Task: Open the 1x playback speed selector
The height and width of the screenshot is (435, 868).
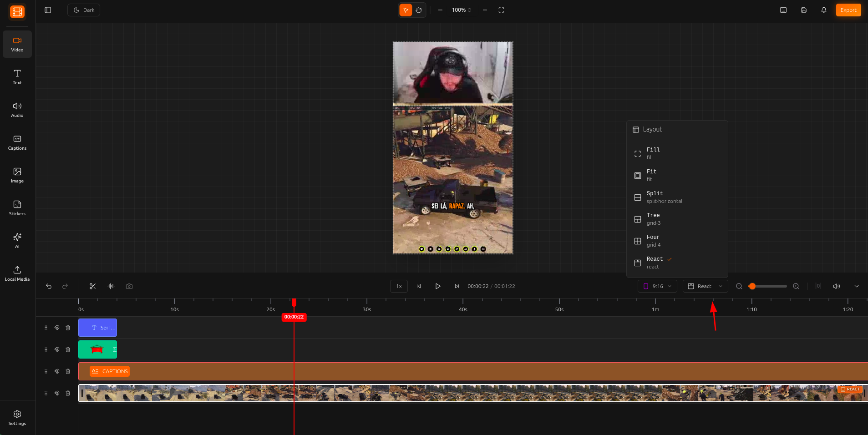Action: [399, 286]
